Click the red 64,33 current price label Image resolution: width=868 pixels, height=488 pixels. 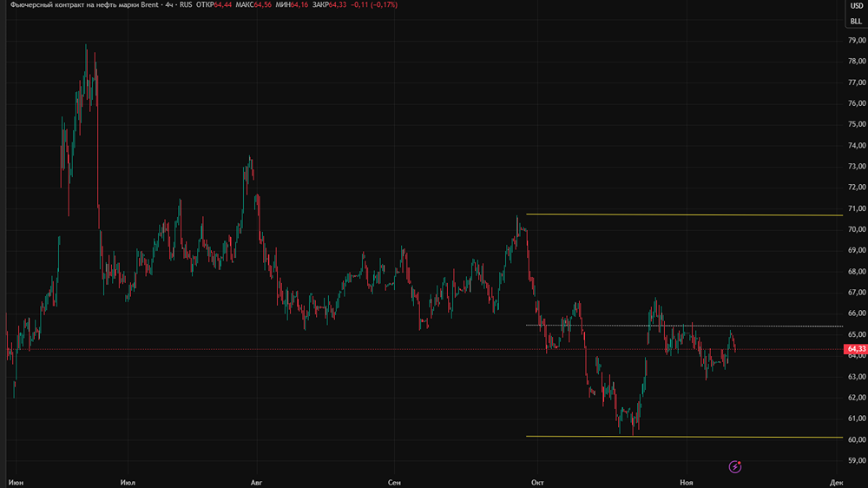coord(855,349)
